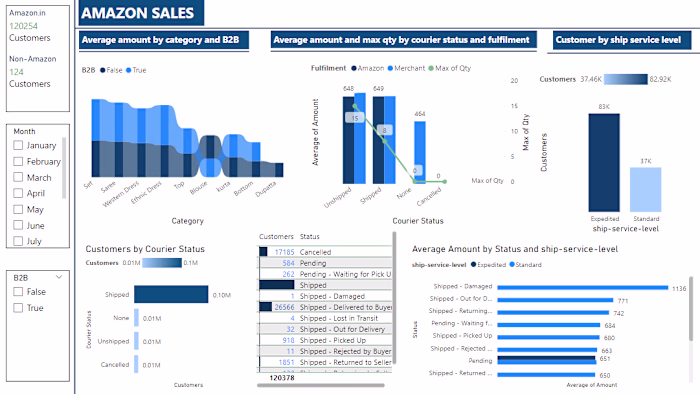Collapse the B2B slicer chevron
Viewport: 700px width, 394px height.
tap(59, 277)
